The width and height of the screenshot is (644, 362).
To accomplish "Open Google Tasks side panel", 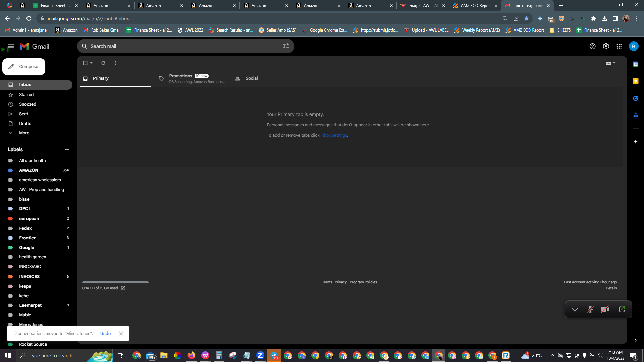I will (635, 98).
